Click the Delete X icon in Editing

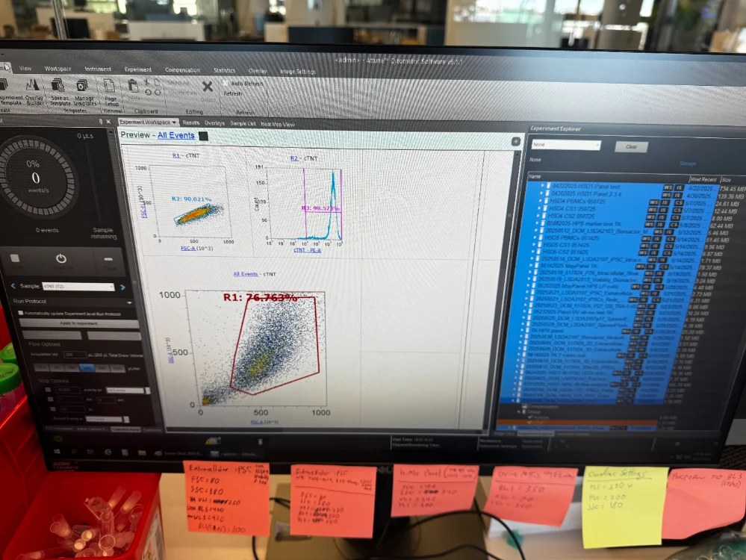coord(208,87)
